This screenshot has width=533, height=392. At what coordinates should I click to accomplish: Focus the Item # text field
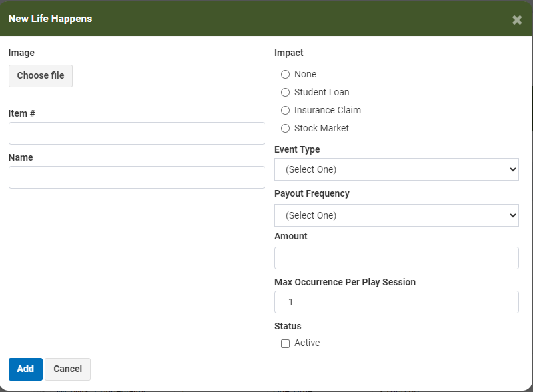pyautogui.click(x=137, y=133)
